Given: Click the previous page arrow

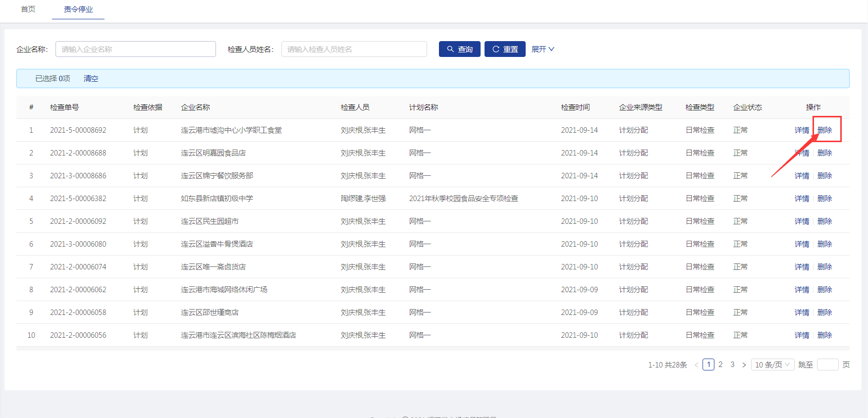Looking at the screenshot, I should click(696, 365).
